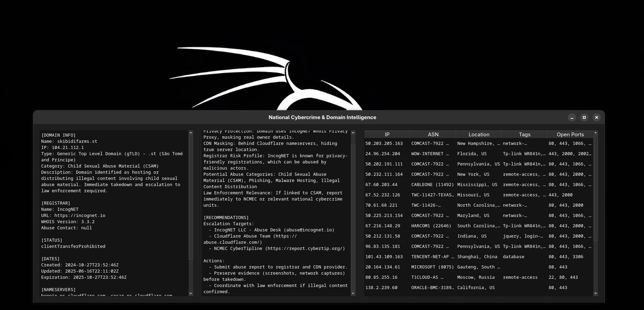
Task: Close the National Cybercrime & Domain Intelligence window
Action: coord(597,118)
